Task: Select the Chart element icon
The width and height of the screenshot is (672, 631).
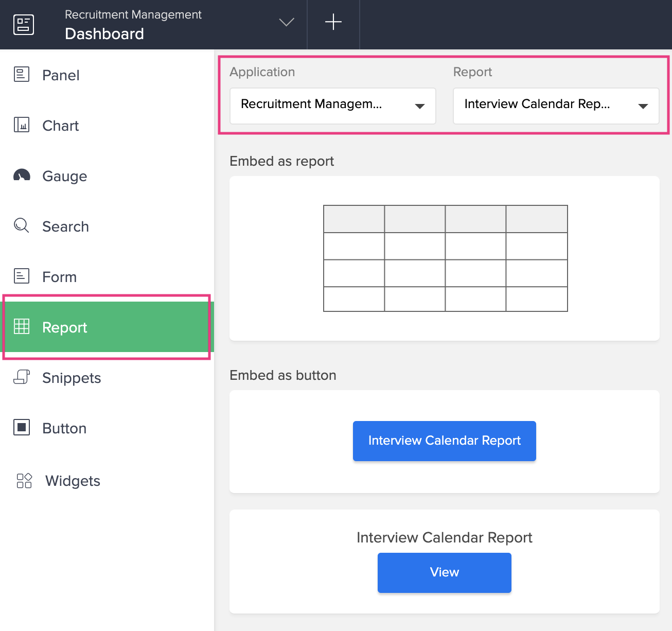Action: [22, 125]
